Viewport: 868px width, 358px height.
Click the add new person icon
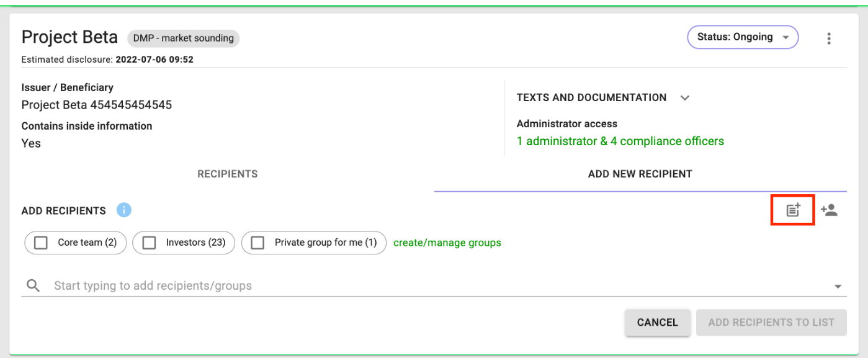tap(829, 210)
